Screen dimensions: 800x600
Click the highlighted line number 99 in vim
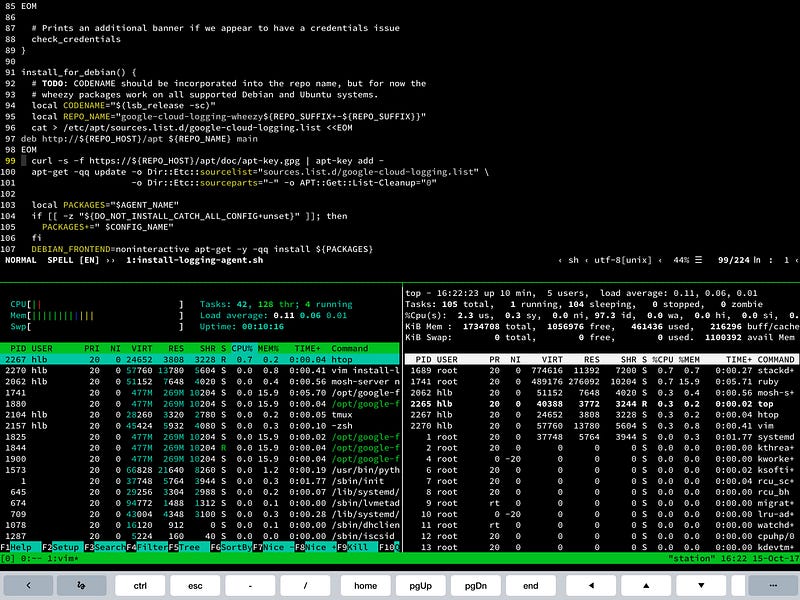(10, 161)
